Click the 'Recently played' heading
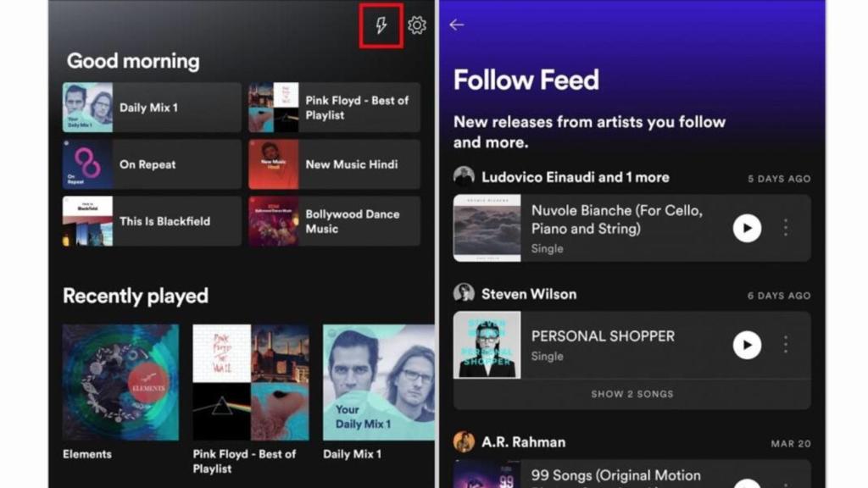This screenshot has height=488, width=868. [136, 296]
